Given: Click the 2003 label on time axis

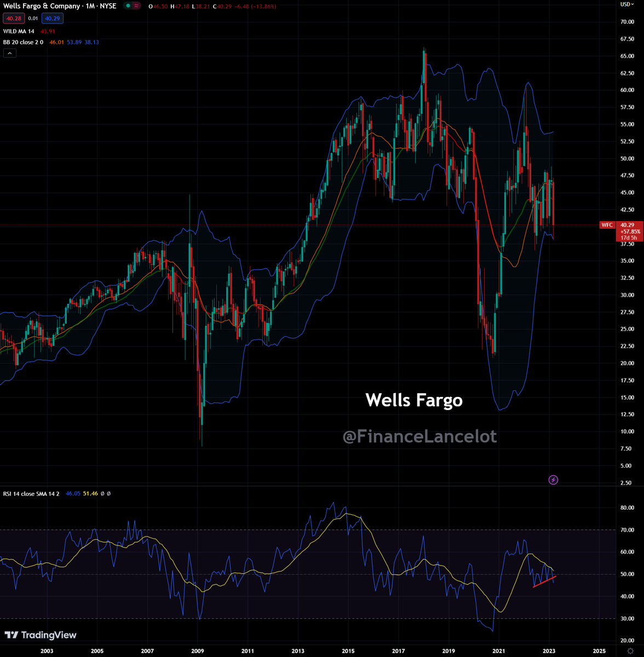Looking at the screenshot, I should pos(47,651).
